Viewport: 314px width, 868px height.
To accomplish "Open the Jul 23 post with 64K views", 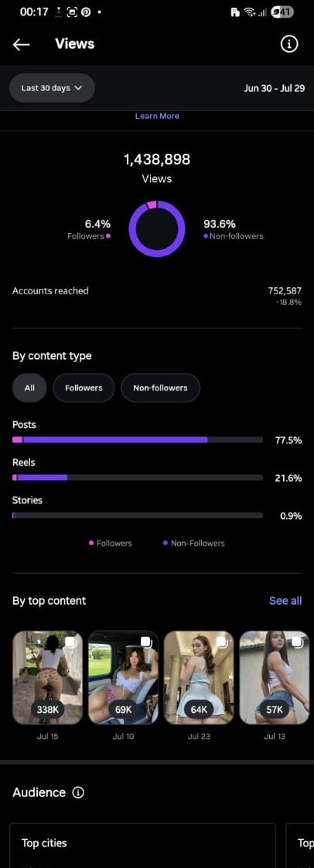I will tap(199, 677).
